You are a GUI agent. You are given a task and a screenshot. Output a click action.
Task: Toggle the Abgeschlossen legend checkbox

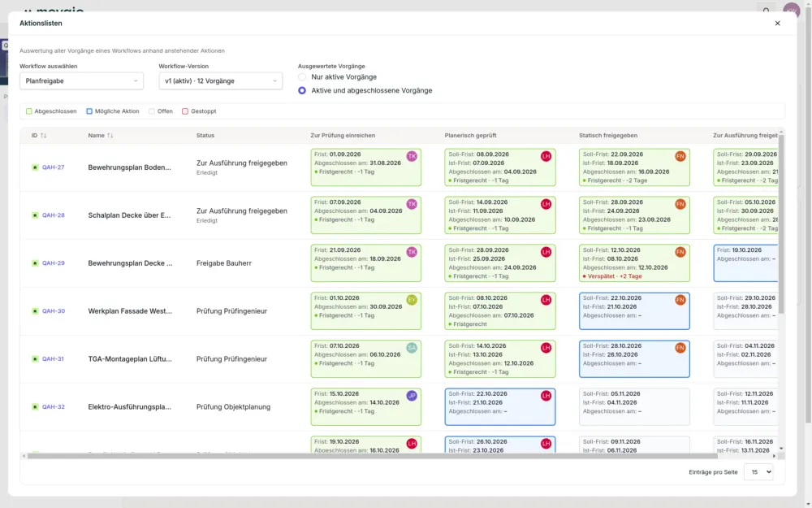coord(29,111)
